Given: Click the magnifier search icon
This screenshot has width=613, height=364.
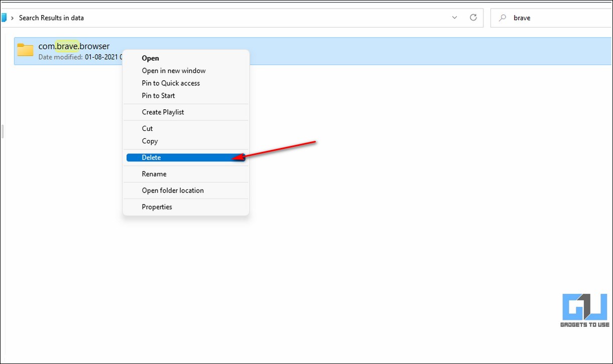Looking at the screenshot, I should (502, 18).
